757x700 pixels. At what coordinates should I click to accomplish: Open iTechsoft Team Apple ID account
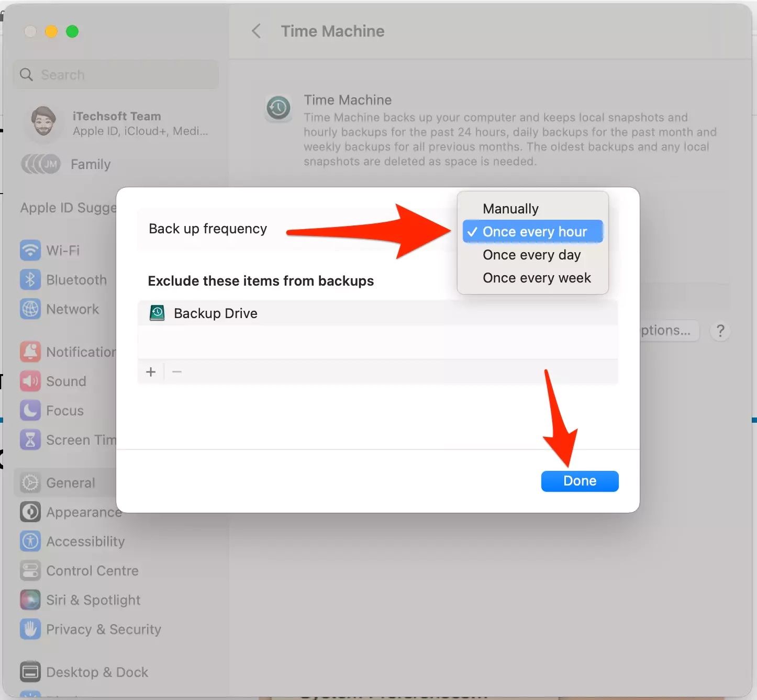[x=116, y=123]
